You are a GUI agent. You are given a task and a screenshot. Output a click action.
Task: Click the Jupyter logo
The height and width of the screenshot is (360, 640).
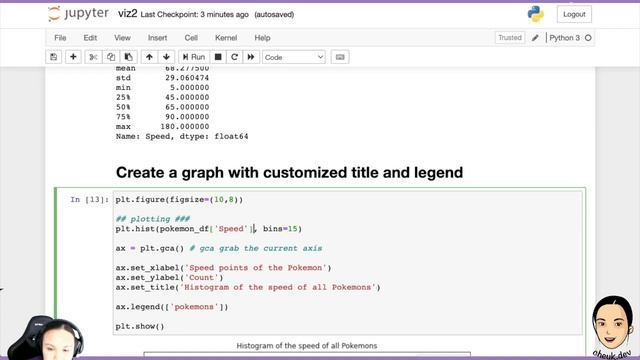click(78, 14)
